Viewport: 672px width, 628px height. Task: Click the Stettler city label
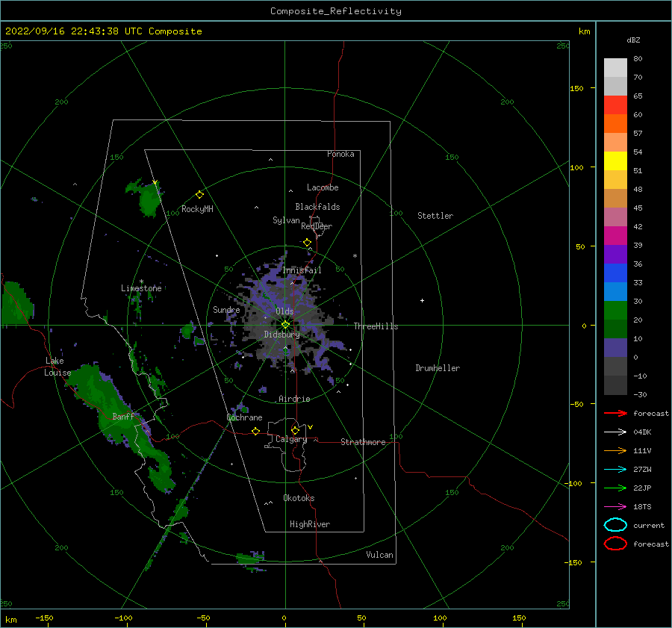pyautogui.click(x=435, y=216)
